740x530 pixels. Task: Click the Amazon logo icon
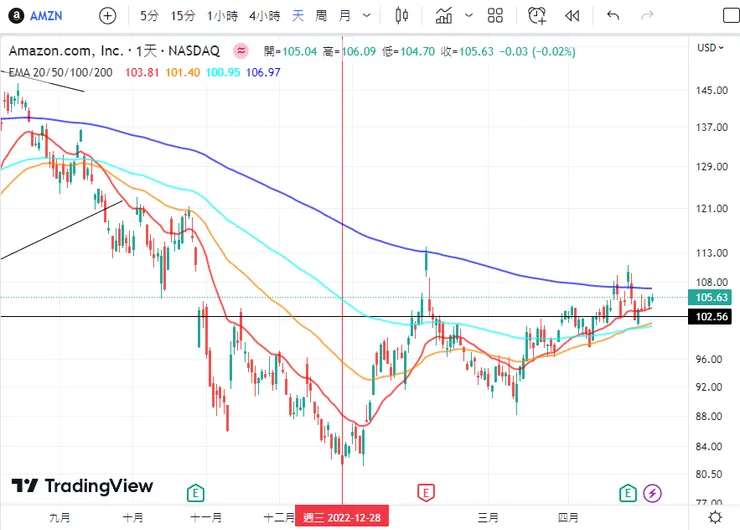(17, 16)
